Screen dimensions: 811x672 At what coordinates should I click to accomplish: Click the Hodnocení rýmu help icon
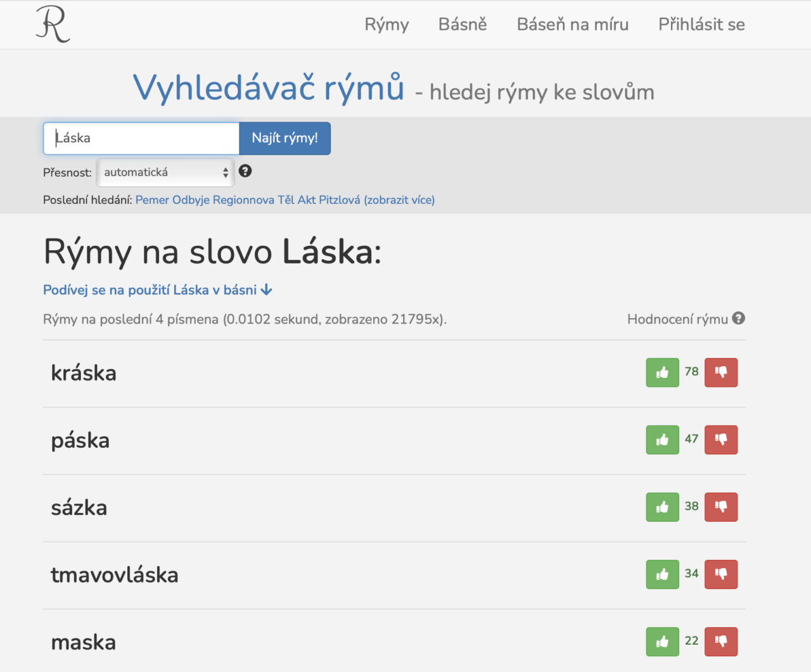[x=739, y=319]
